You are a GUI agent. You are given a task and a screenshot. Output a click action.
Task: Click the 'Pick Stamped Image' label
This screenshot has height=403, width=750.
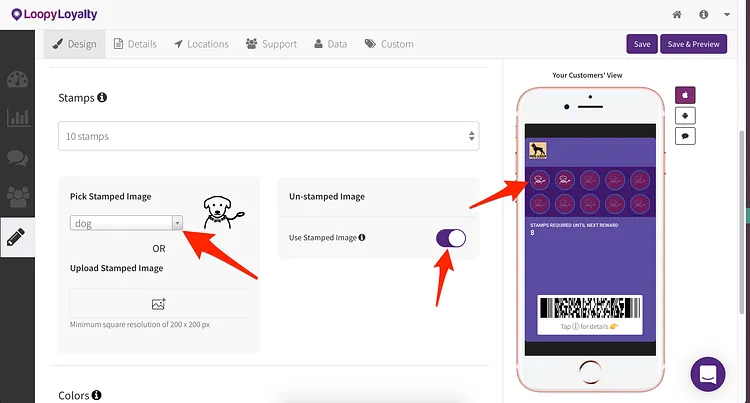(110, 196)
